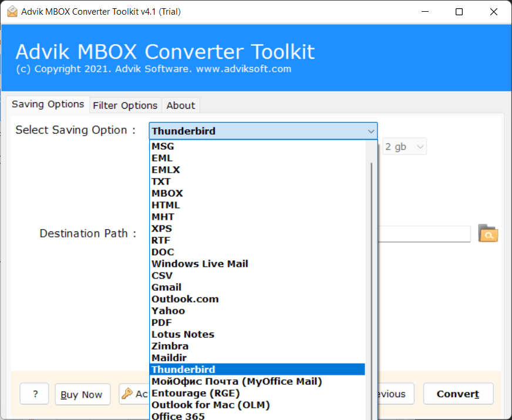Select PDF format option

tap(257, 322)
